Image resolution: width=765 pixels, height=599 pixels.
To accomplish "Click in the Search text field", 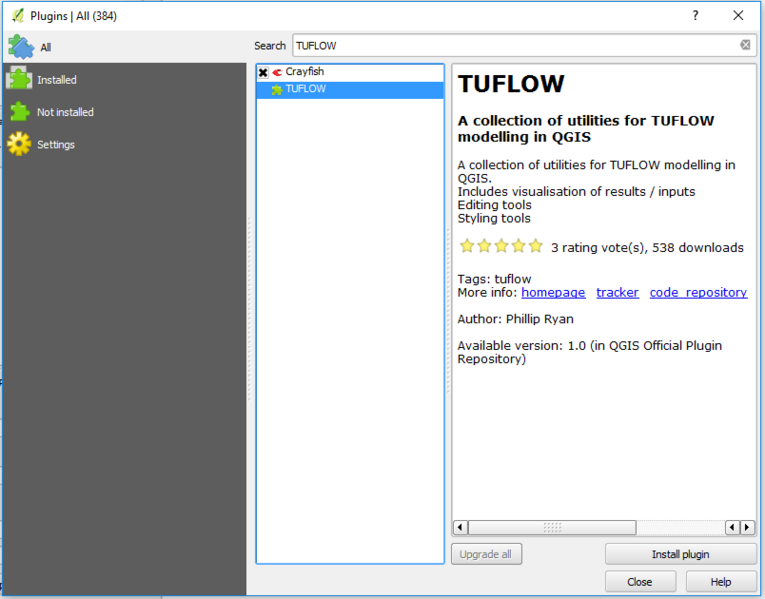I will tap(515, 45).
